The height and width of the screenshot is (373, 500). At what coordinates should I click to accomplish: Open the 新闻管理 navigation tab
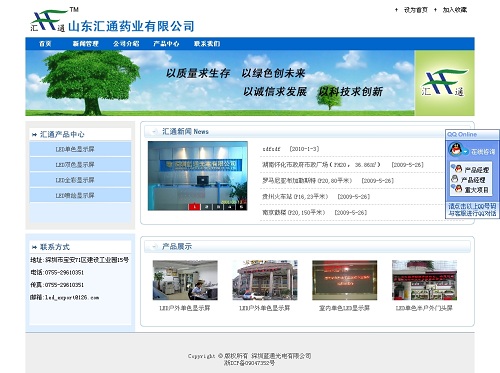coord(86,44)
